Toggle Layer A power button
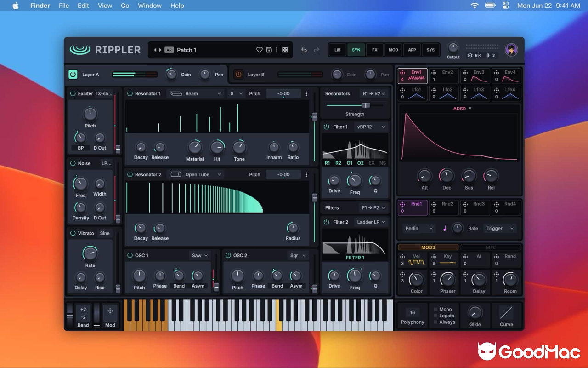Image resolution: width=588 pixels, height=368 pixels. click(x=73, y=74)
